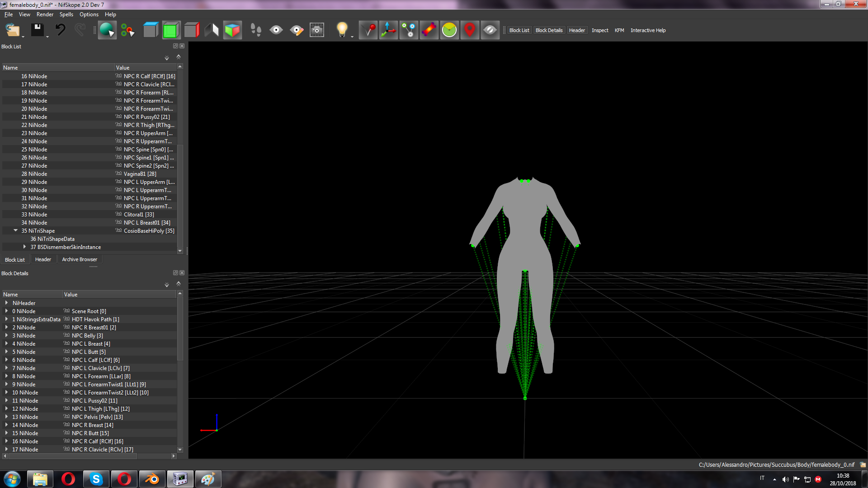Click the Undo arrow icon
Viewport: 868px width, 488px height.
coord(60,30)
